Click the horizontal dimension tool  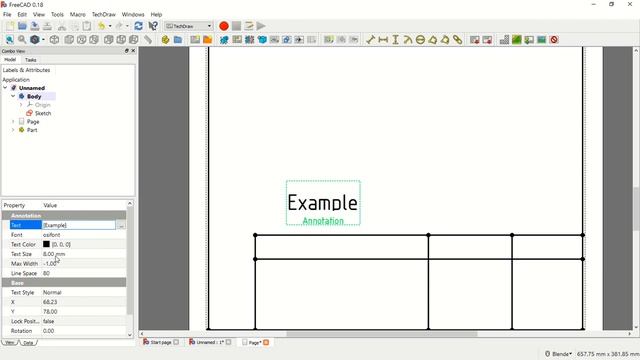pos(383,40)
